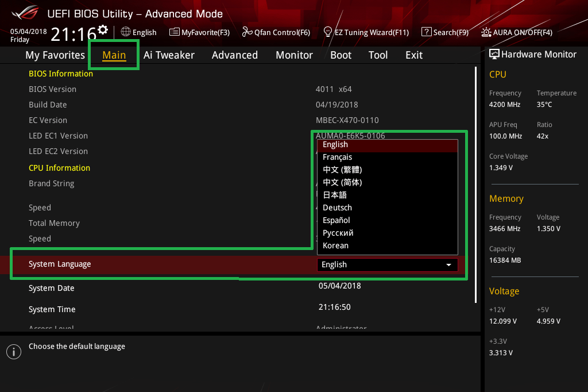The height and width of the screenshot is (392, 588).
Task: Click the CPU Information heading
Action: point(59,168)
